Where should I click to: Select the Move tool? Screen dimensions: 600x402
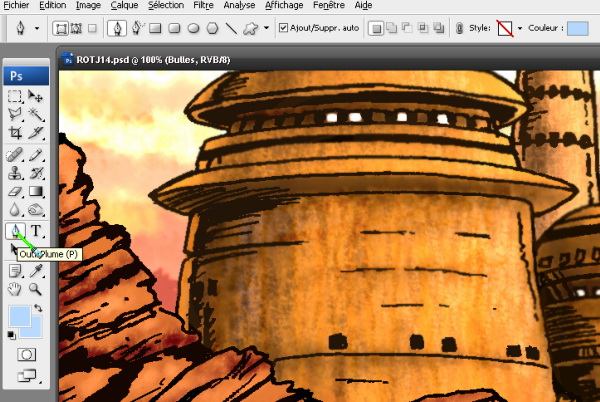click(36, 96)
